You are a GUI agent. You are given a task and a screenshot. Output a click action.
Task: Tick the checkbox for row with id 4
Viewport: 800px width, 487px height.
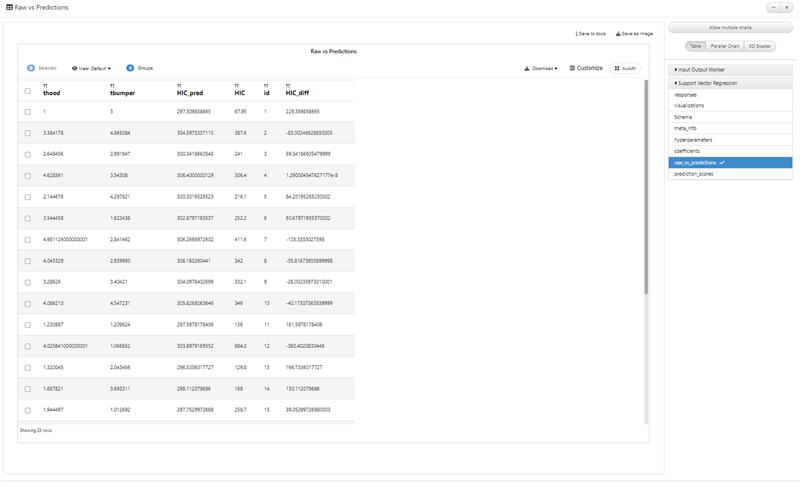(28, 175)
